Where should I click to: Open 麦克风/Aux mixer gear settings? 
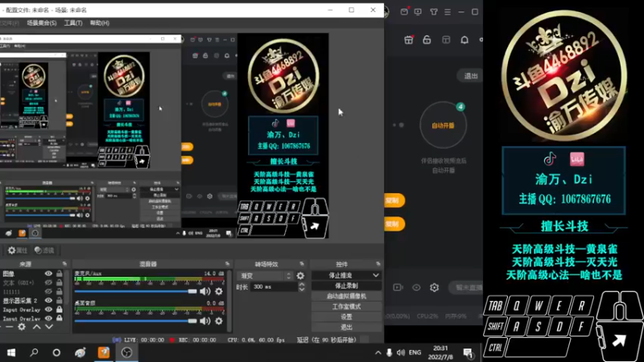point(219,291)
